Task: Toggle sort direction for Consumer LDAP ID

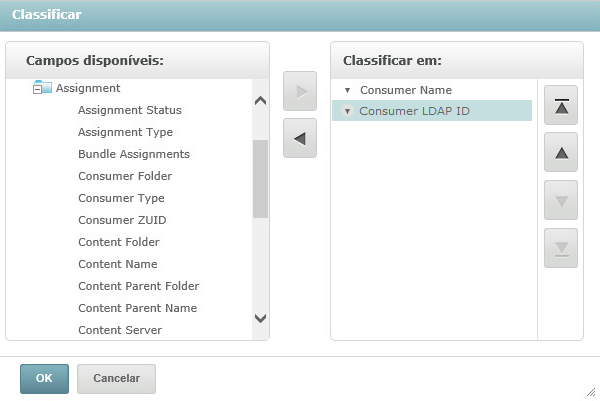Action: [347, 111]
